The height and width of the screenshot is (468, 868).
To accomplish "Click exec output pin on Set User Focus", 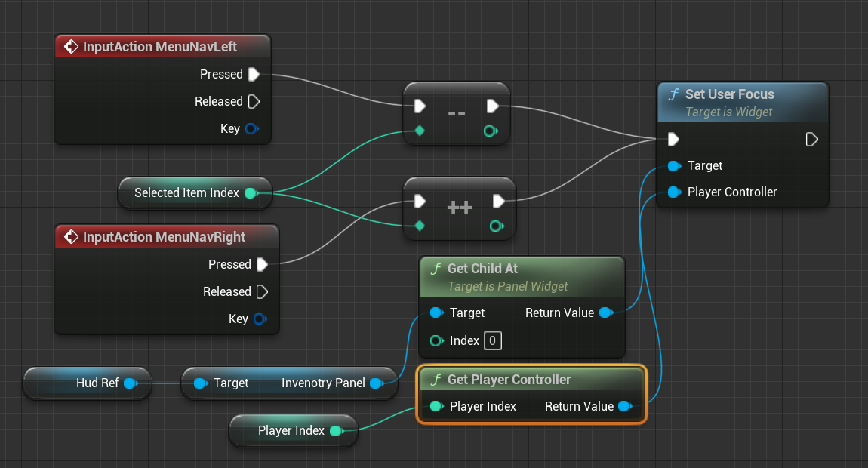I will [811, 139].
